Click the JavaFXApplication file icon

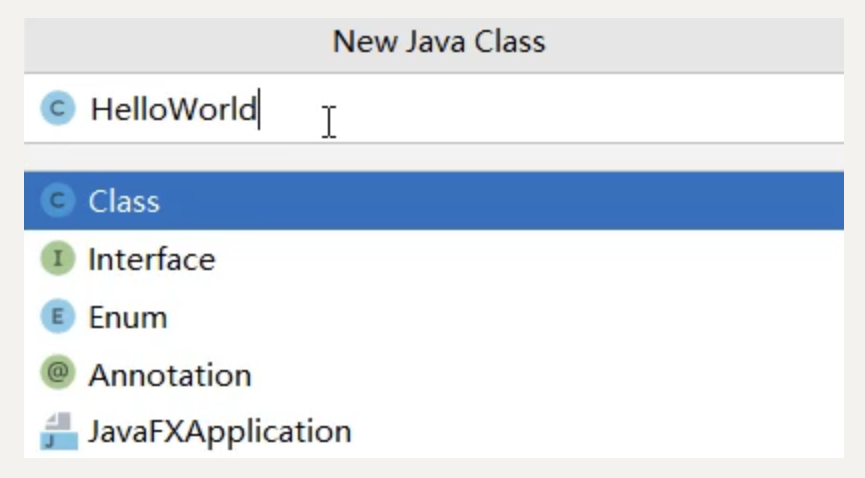58,431
